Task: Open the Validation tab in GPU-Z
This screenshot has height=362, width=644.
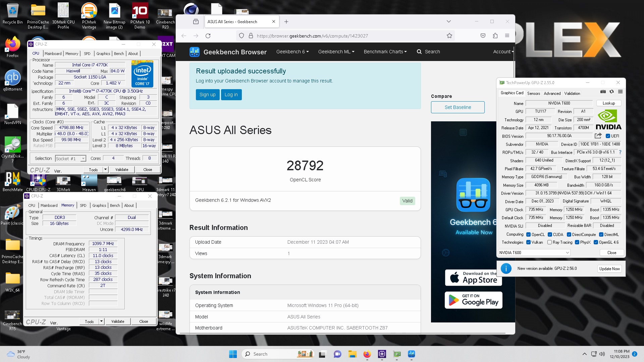Action: [572, 94]
